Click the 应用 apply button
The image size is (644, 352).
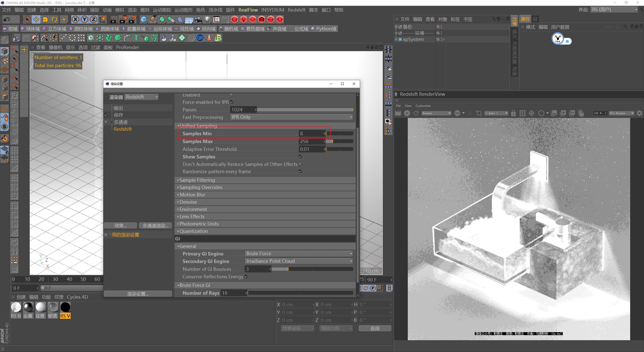click(375, 328)
